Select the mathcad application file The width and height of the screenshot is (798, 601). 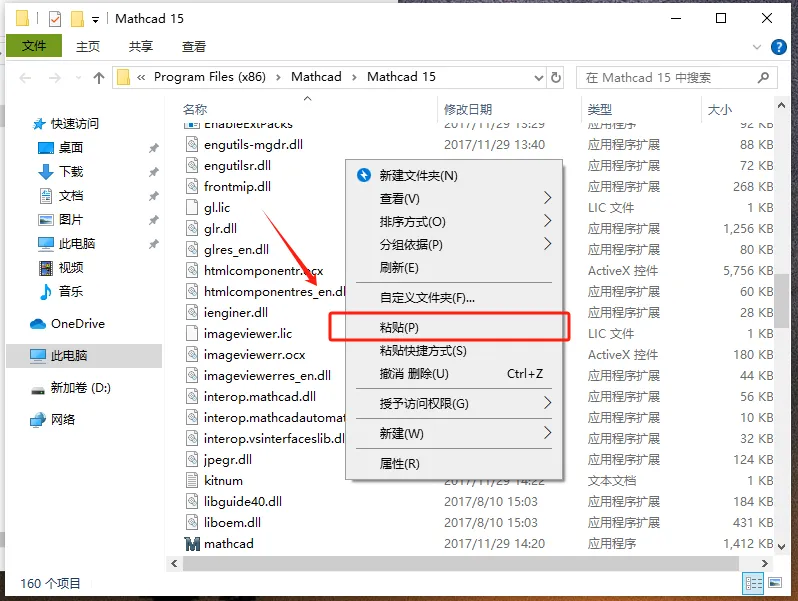click(229, 543)
